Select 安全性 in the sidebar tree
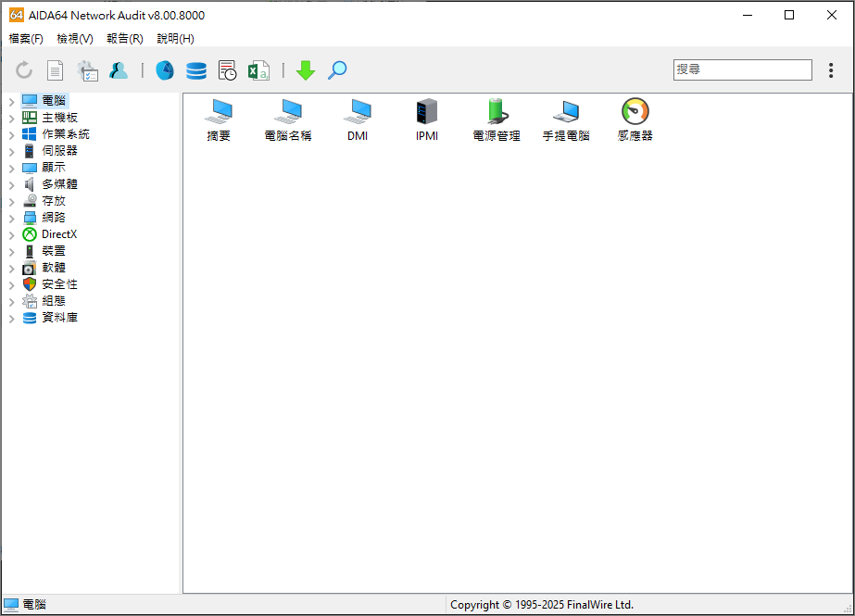The width and height of the screenshot is (855, 616). click(x=59, y=284)
